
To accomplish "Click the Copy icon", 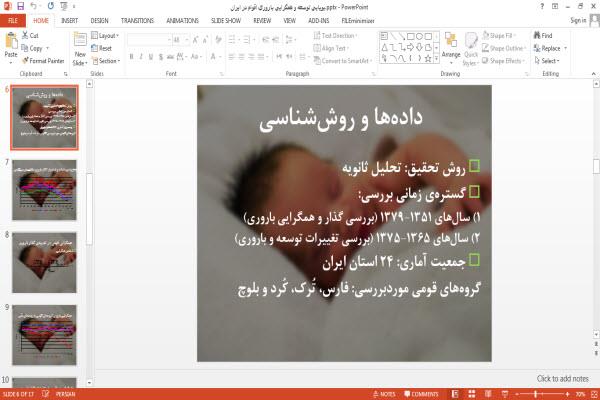I will tap(25, 48).
